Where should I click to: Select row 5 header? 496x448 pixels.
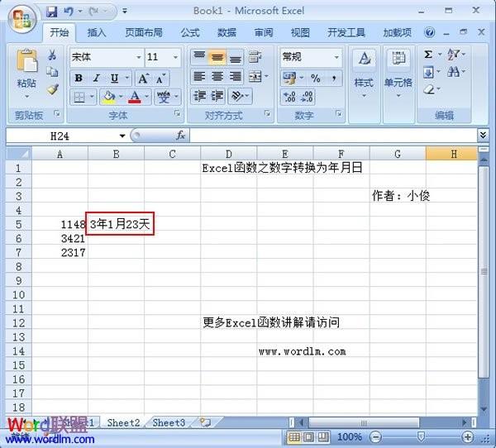(19, 224)
